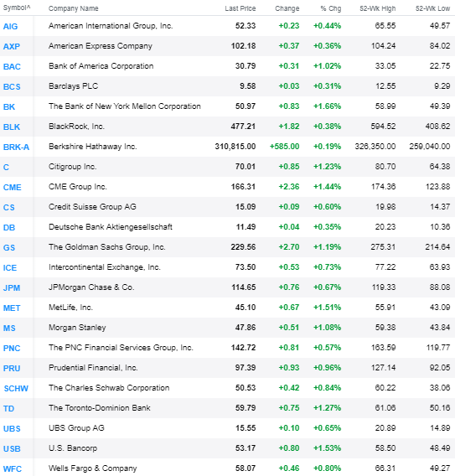
Task: Select U.S. Bancorp company name
Action: coord(73,448)
